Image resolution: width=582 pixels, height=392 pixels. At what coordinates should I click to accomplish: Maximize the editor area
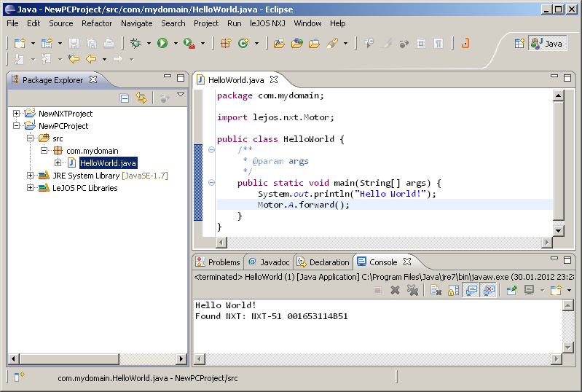coord(567,77)
